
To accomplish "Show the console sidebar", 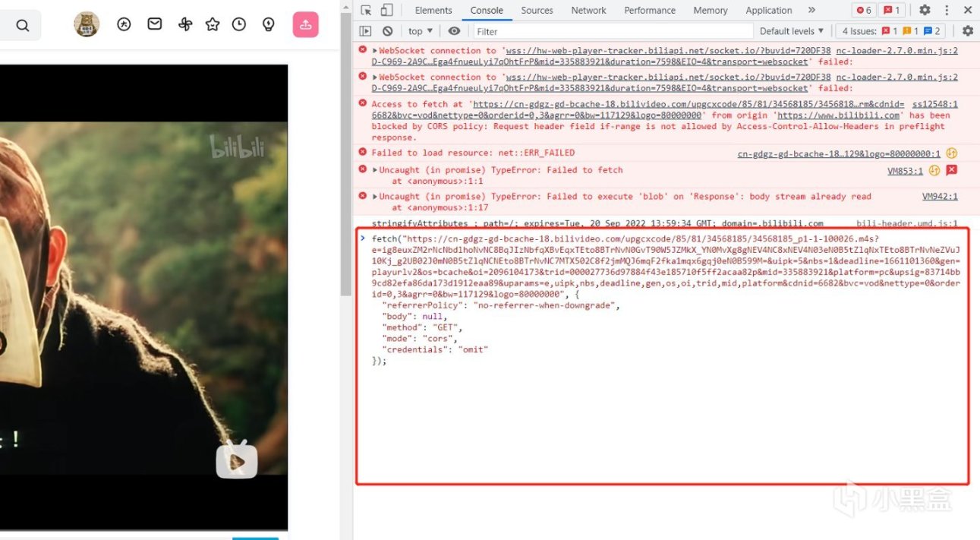I will click(366, 31).
